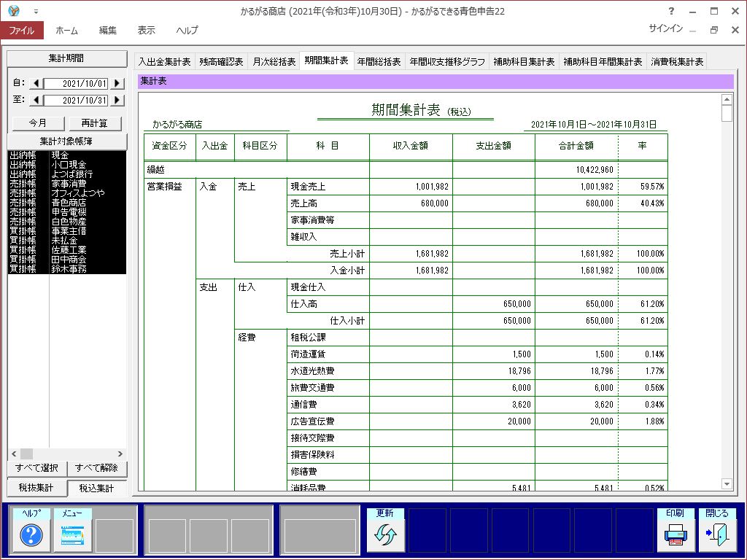747x560 pixels.
Task: Click the サインイン link
Action: [x=665, y=28]
